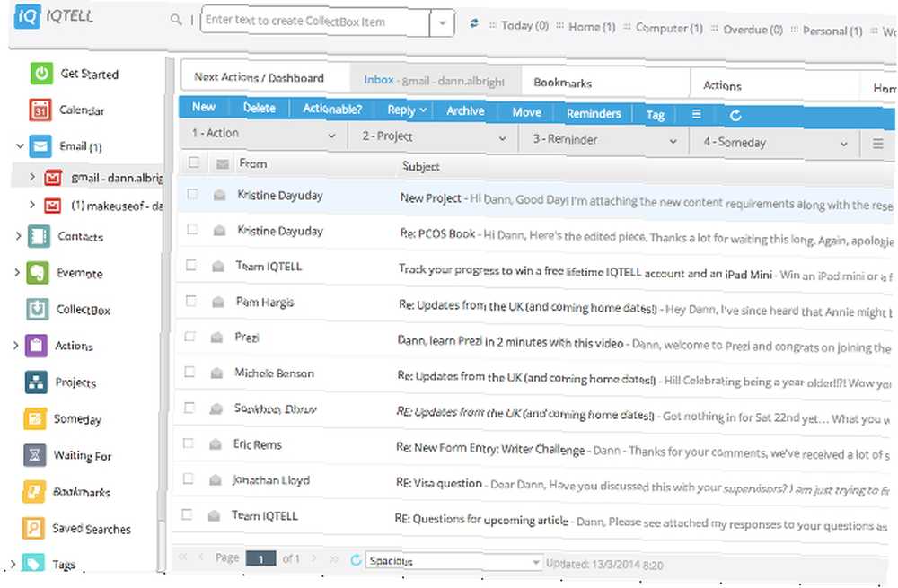Tick the Pam Hargis email checkbox
Image resolution: width=898 pixels, height=588 pixels.
[x=190, y=301]
